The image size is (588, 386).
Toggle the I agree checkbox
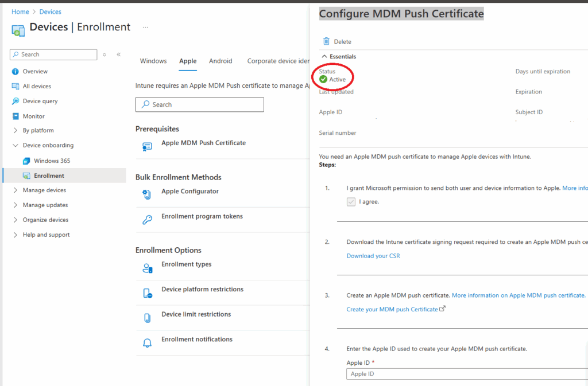(x=351, y=202)
